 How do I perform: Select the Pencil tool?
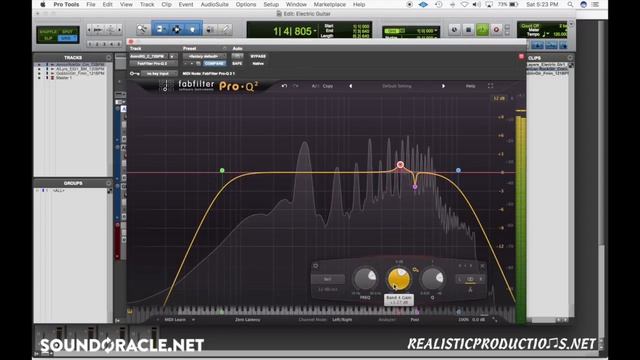(225, 29)
